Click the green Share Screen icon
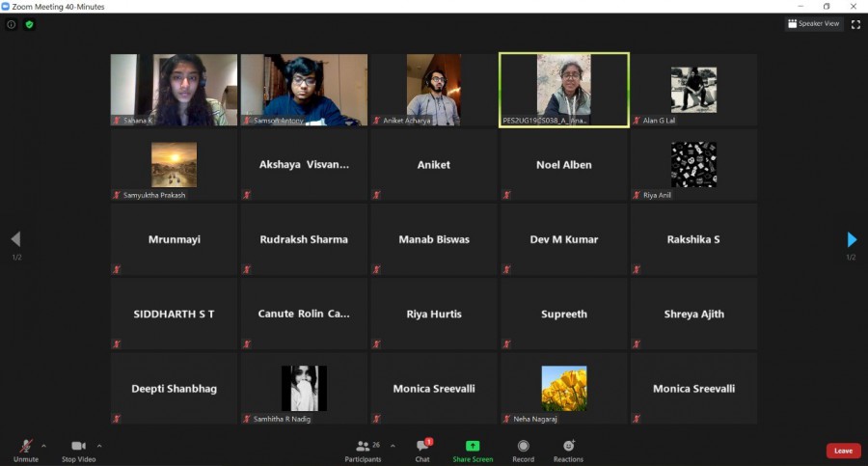The width and height of the screenshot is (868, 466). (473, 447)
